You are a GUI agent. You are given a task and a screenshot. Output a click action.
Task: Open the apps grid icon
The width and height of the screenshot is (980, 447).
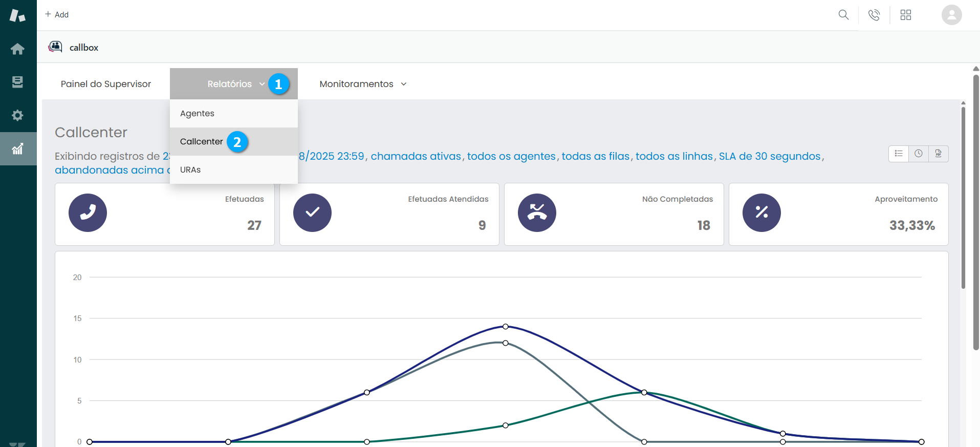906,15
